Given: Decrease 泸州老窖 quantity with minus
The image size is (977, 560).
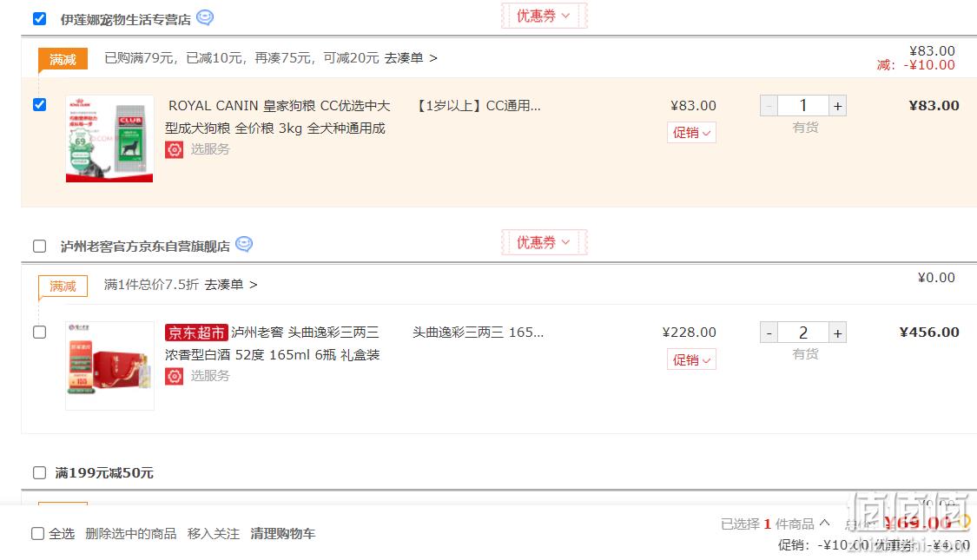Looking at the screenshot, I should click(x=769, y=333).
